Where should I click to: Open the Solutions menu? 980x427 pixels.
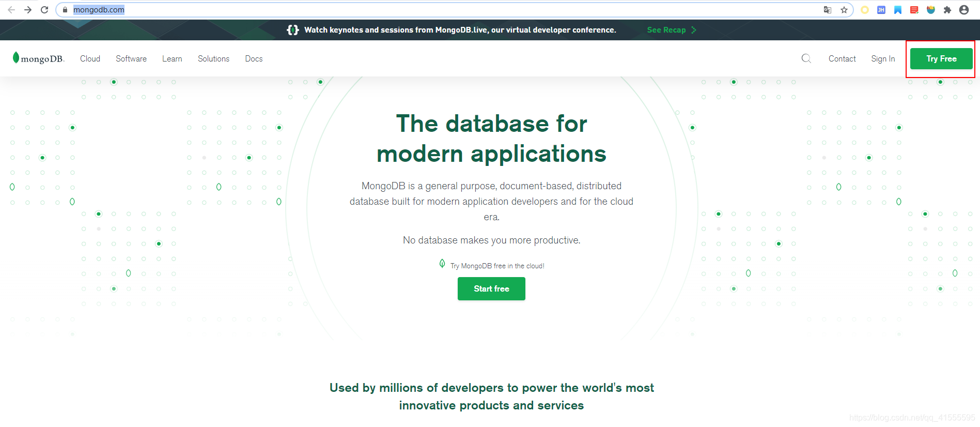pos(213,59)
